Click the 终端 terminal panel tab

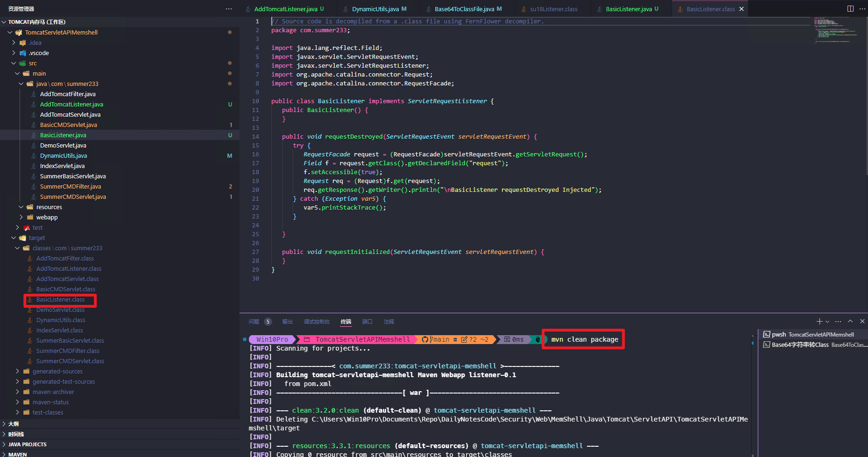pyautogui.click(x=346, y=322)
